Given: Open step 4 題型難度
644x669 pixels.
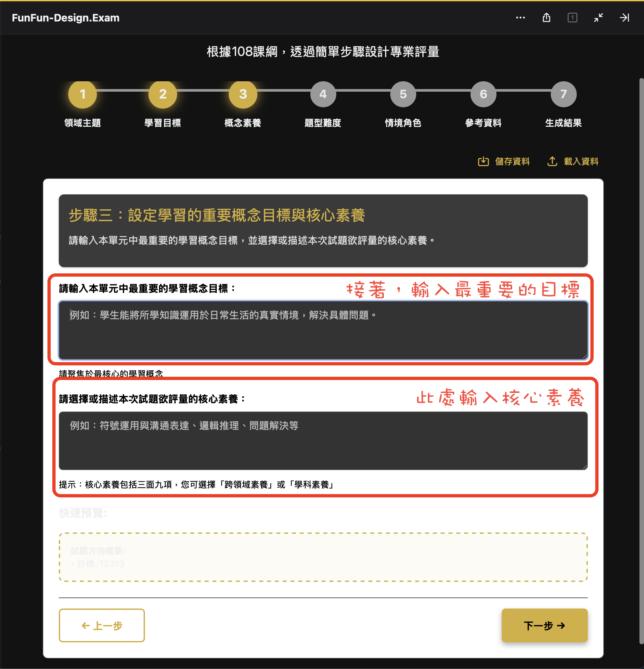Looking at the screenshot, I should 323,94.
